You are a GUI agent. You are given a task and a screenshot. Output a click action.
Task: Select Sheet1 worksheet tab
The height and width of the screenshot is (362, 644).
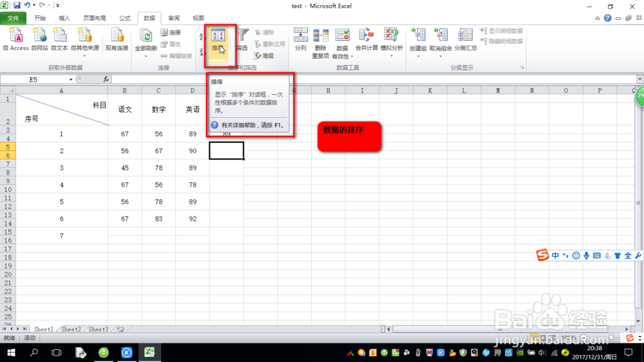click(x=43, y=329)
